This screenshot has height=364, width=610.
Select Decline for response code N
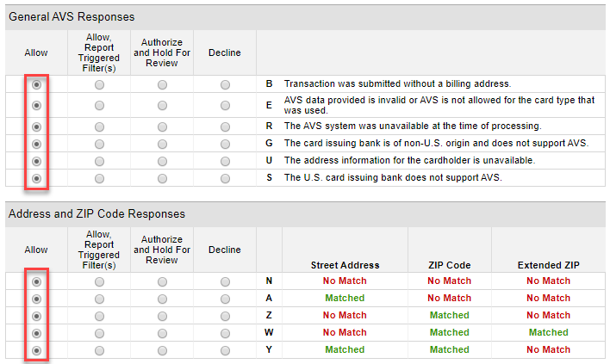pyautogui.click(x=225, y=281)
